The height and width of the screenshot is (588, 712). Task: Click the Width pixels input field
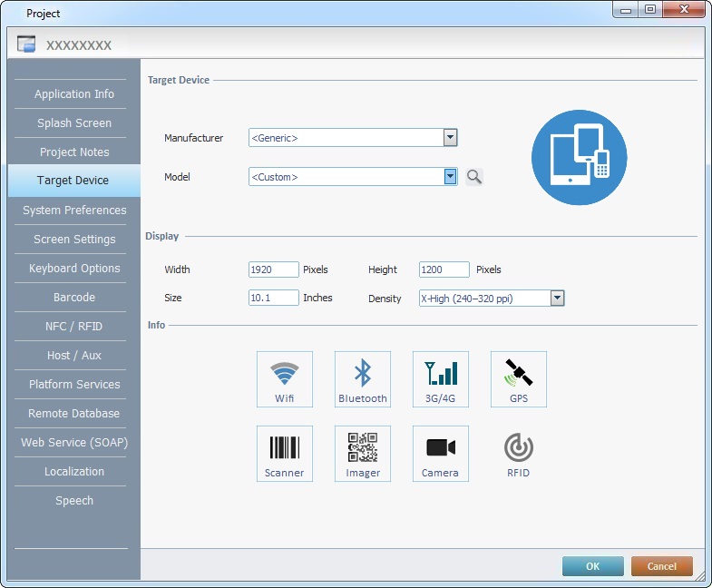273,269
